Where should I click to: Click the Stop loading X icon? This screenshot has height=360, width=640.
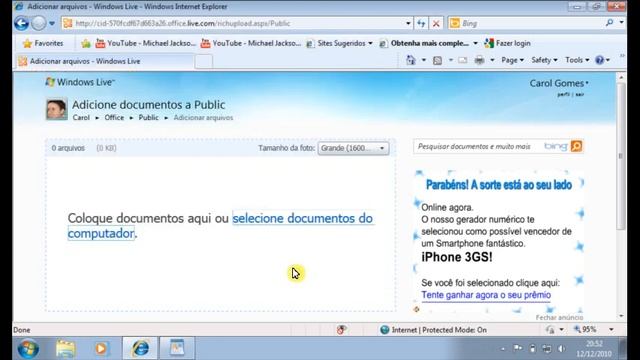click(436, 23)
